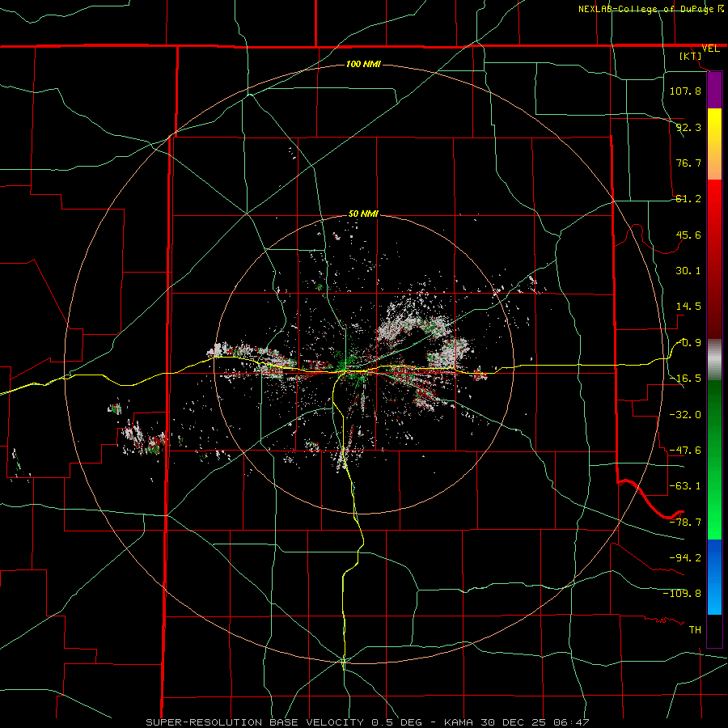Click the TH label on the legend

[x=695, y=630]
